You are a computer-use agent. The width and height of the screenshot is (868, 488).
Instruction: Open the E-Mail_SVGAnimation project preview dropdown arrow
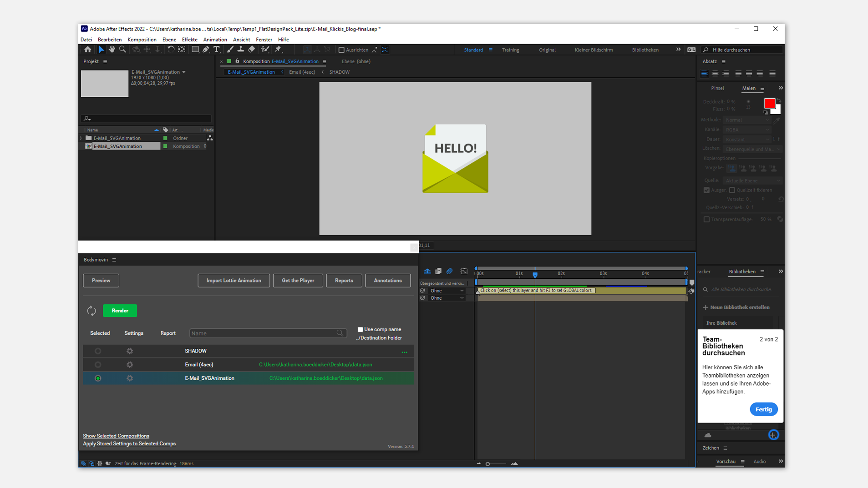[184, 72]
